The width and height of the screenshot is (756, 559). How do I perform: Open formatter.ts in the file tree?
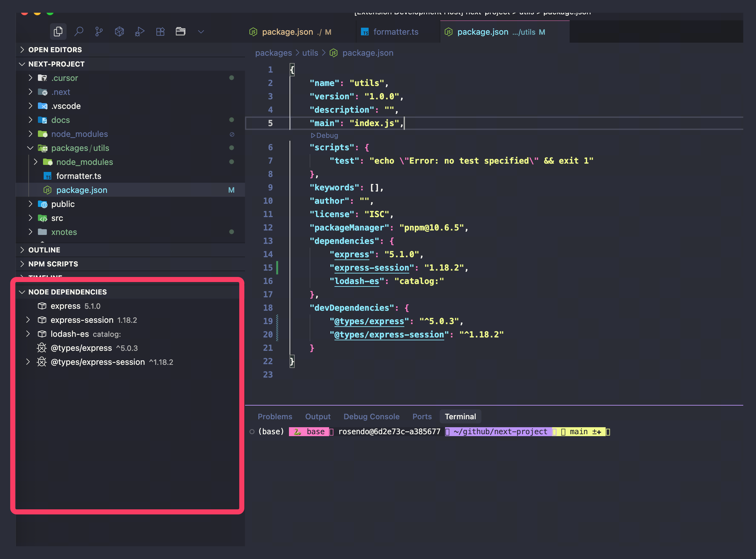pos(79,176)
